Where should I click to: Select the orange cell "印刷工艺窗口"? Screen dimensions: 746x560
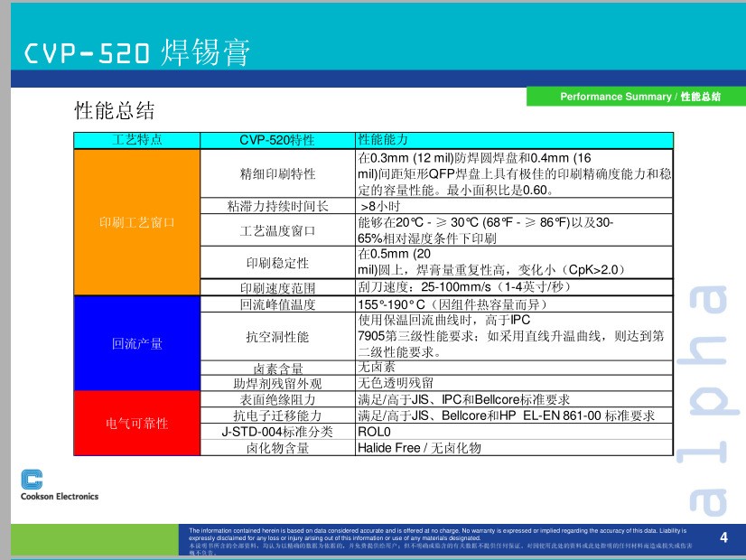tap(137, 222)
